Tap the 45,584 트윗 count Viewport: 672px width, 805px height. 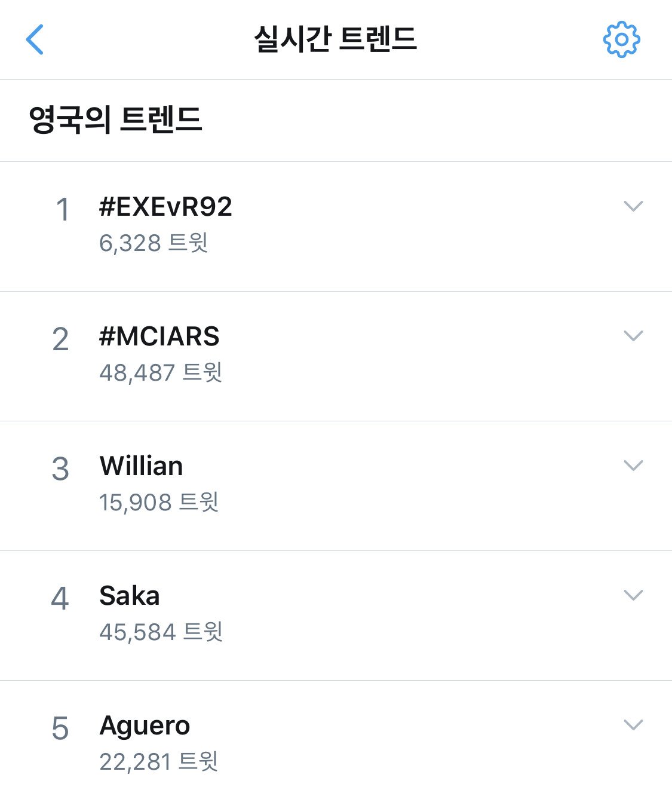[161, 632]
